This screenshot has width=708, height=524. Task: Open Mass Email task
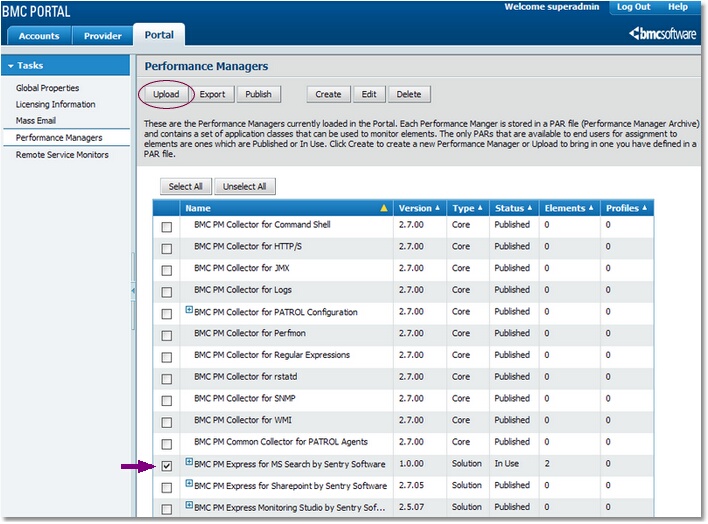click(36, 120)
